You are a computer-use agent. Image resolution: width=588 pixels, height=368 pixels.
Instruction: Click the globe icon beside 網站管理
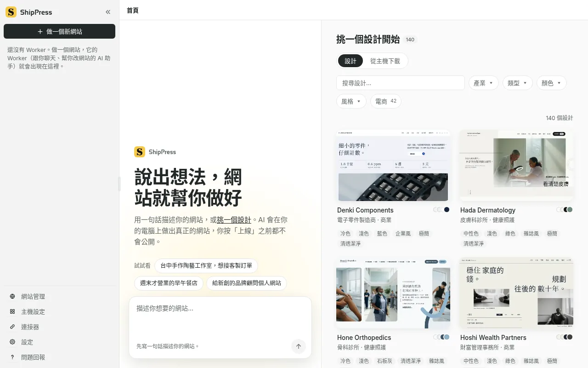point(12,296)
